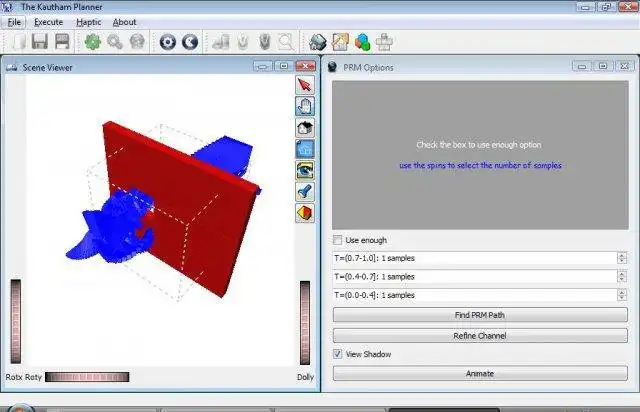Screen dimensions: 640x412
Task: Open the File menu
Action: pos(14,22)
